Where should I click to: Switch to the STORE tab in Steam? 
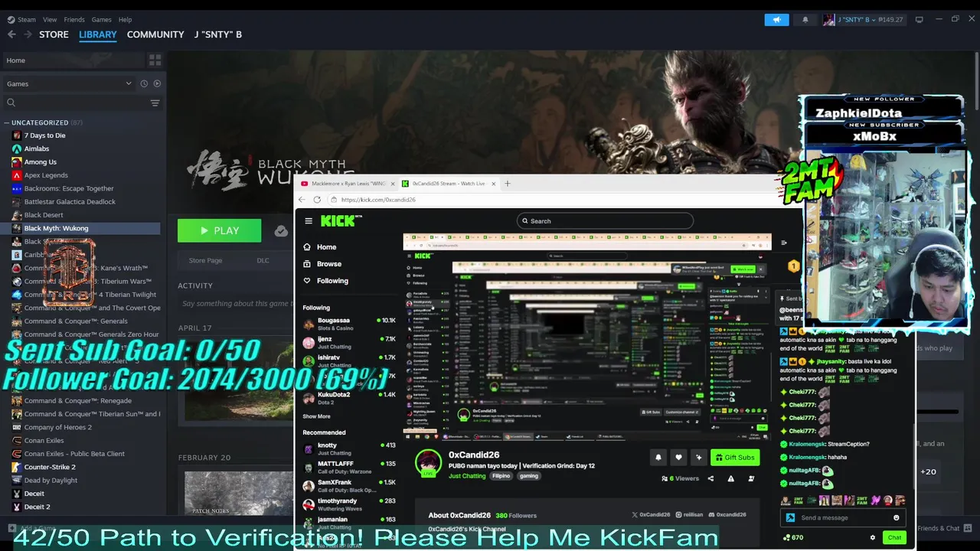(x=54, y=34)
